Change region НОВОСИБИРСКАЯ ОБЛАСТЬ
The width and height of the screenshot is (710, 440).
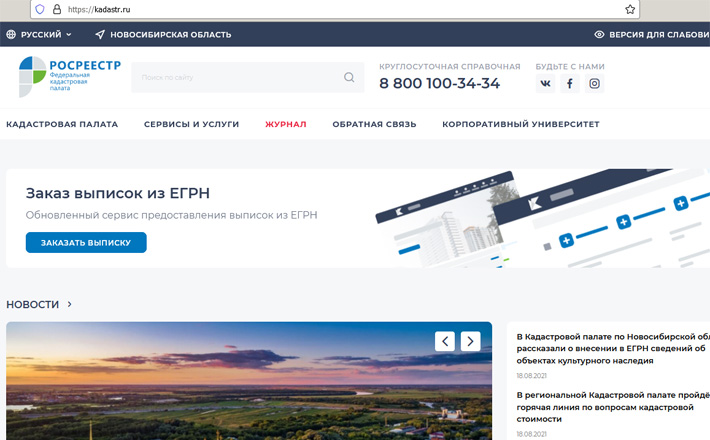tap(170, 34)
